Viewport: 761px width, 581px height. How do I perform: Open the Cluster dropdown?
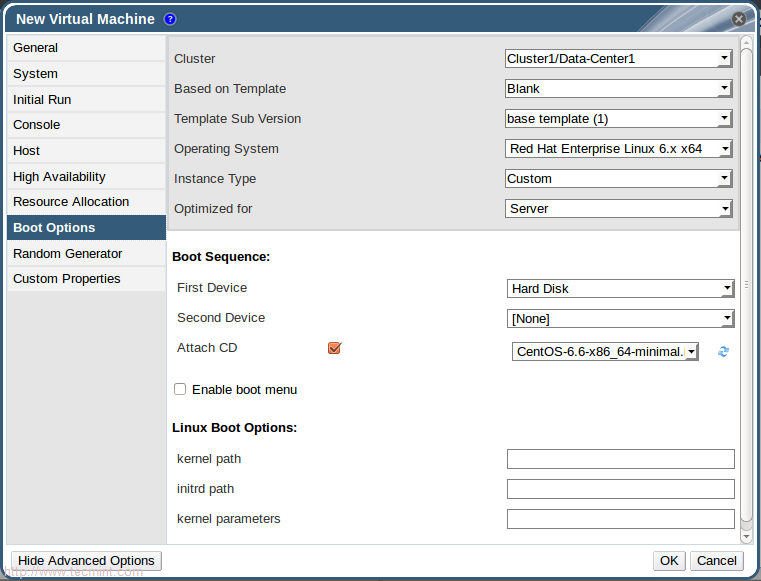tap(619, 59)
